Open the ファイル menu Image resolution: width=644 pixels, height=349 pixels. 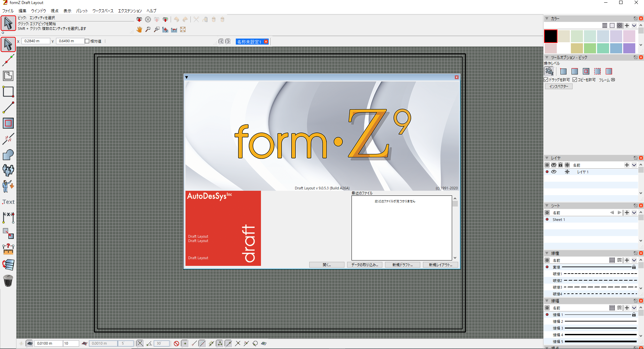point(8,11)
